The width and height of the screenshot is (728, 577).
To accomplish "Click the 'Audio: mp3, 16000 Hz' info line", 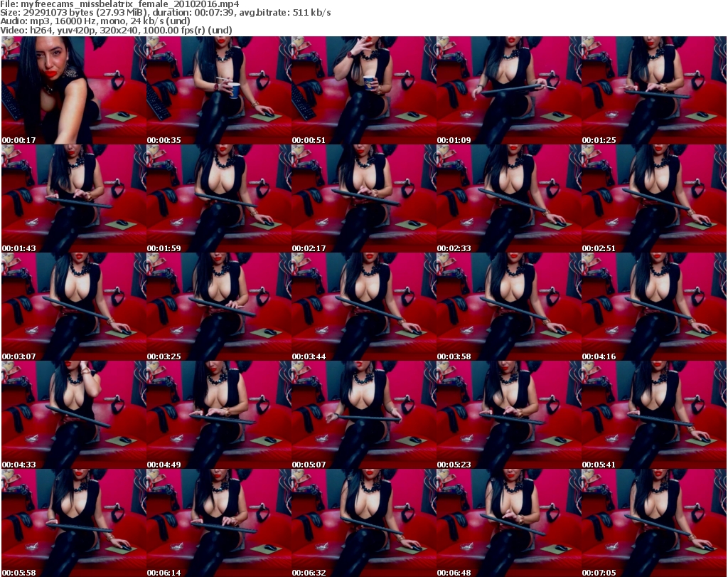I will [96, 21].
